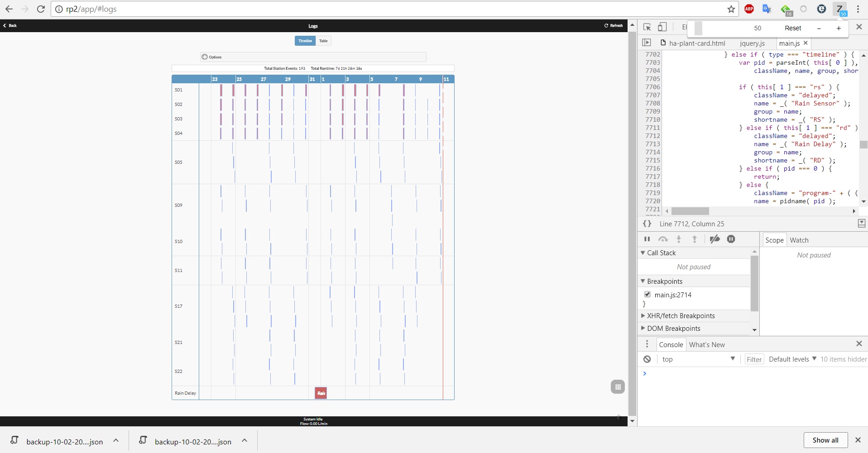This screenshot has height=453, width=868.
Task: Open the console context dropdown 'top'
Action: (698, 359)
